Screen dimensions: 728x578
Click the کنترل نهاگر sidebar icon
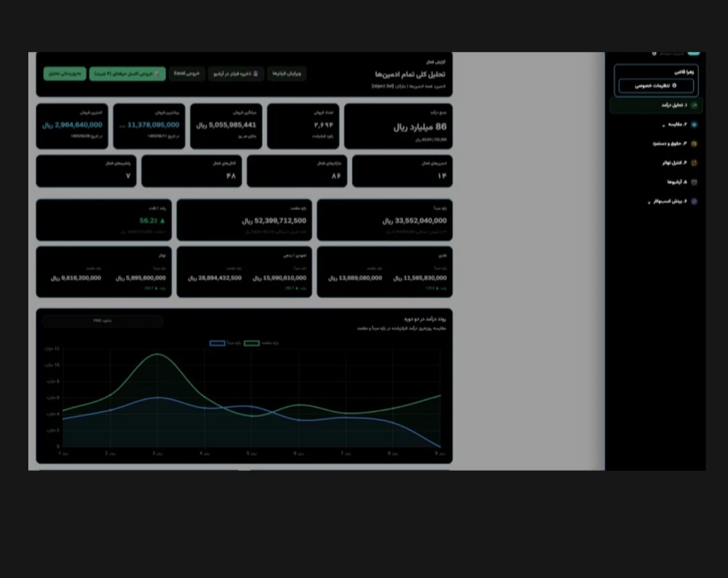point(694,163)
